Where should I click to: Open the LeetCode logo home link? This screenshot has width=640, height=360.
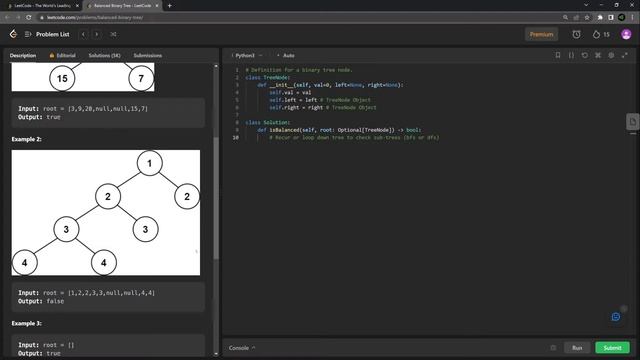pyautogui.click(x=13, y=34)
